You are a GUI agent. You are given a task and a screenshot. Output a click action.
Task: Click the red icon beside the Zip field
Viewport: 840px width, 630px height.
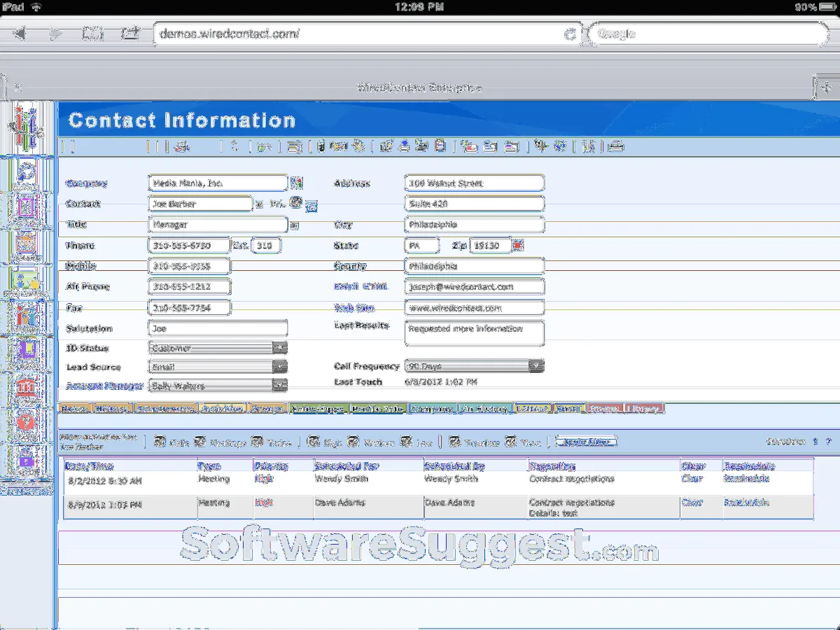point(518,246)
